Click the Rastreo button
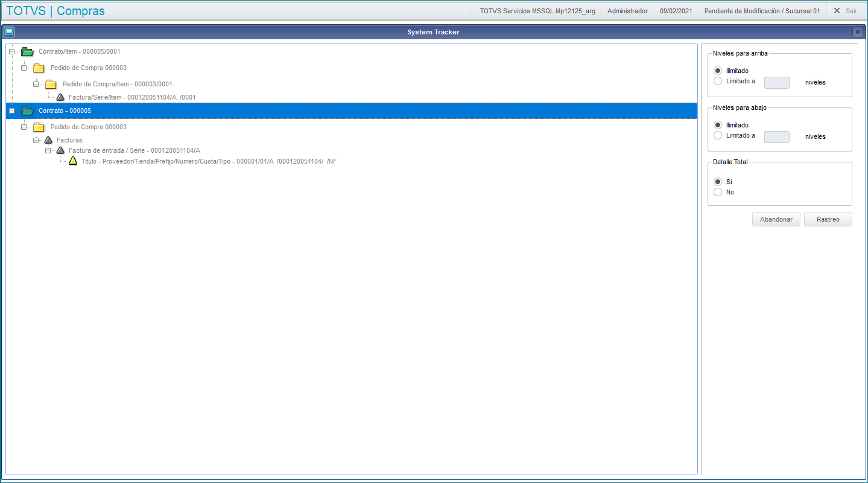868x483 pixels. coord(828,219)
